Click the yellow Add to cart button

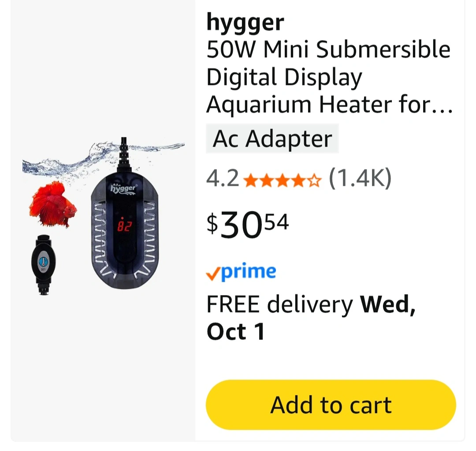coord(331,405)
